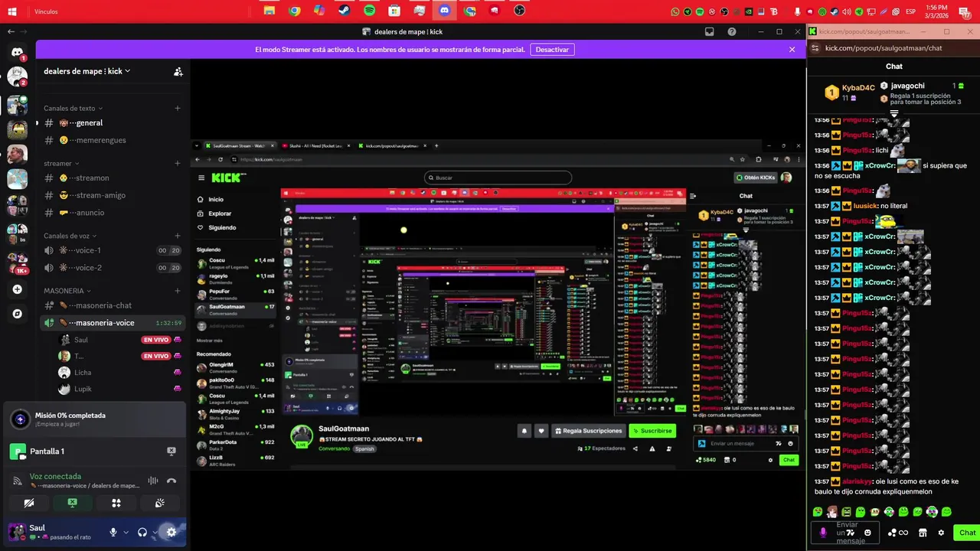980x551 pixels.
Task: Toggle noise suppression waveform icon
Action: (153, 481)
